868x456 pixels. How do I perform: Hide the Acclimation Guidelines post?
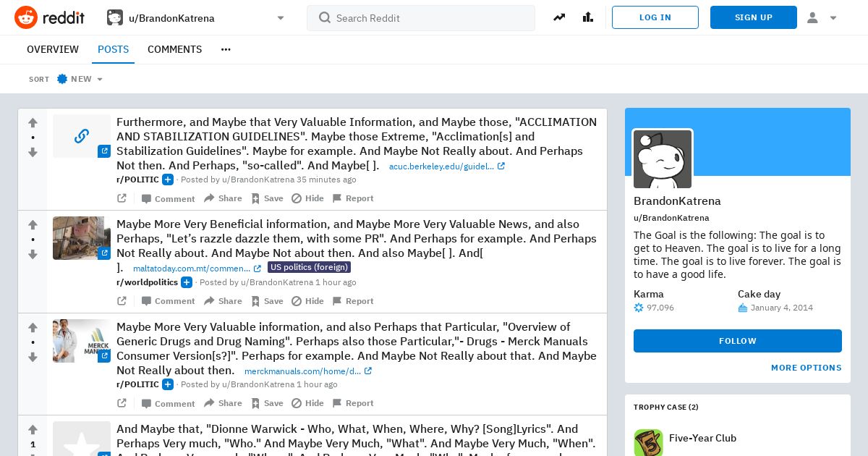click(307, 198)
